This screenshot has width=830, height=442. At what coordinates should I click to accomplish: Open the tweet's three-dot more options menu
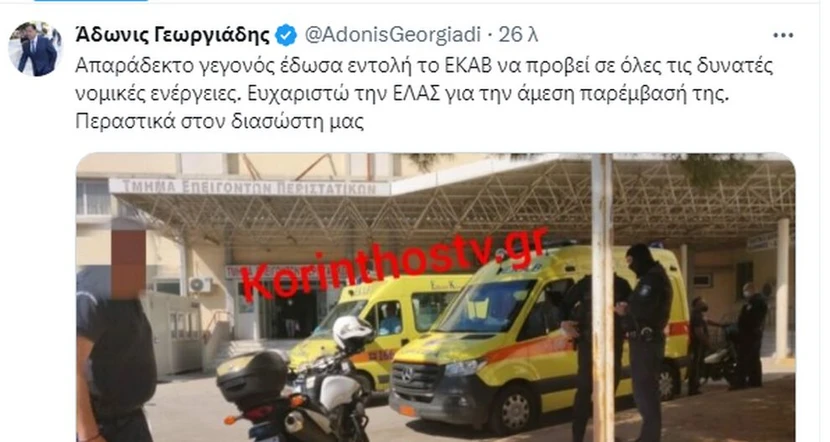[x=783, y=35]
